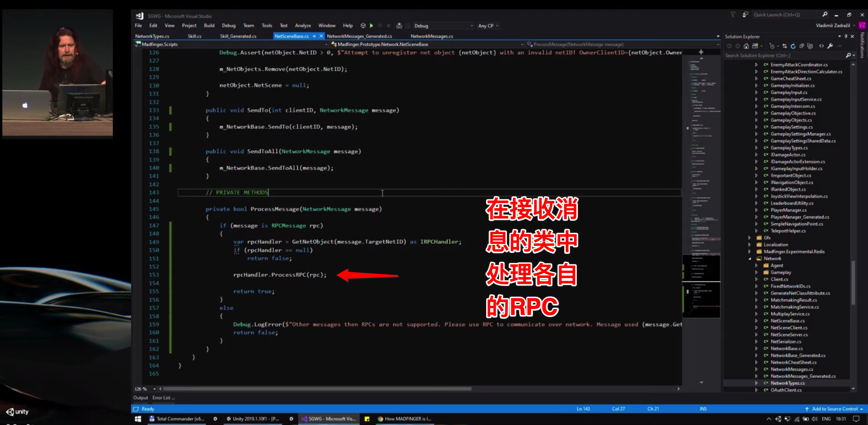
Task: Click Solution Explorer switch views icon
Action: (755, 46)
